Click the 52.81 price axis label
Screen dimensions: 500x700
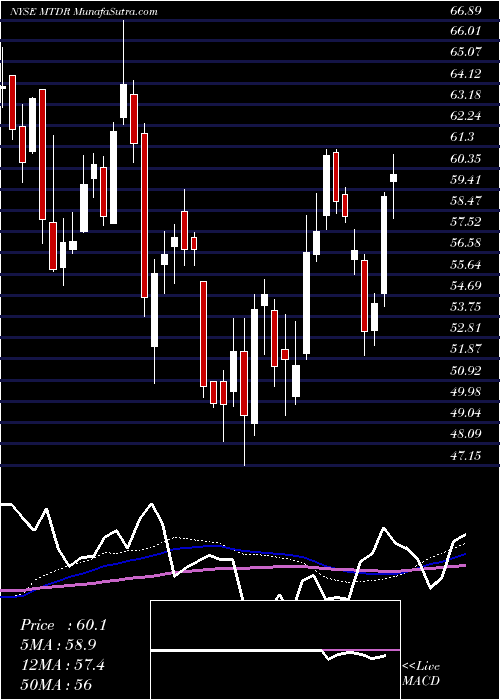pyautogui.click(x=466, y=328)
